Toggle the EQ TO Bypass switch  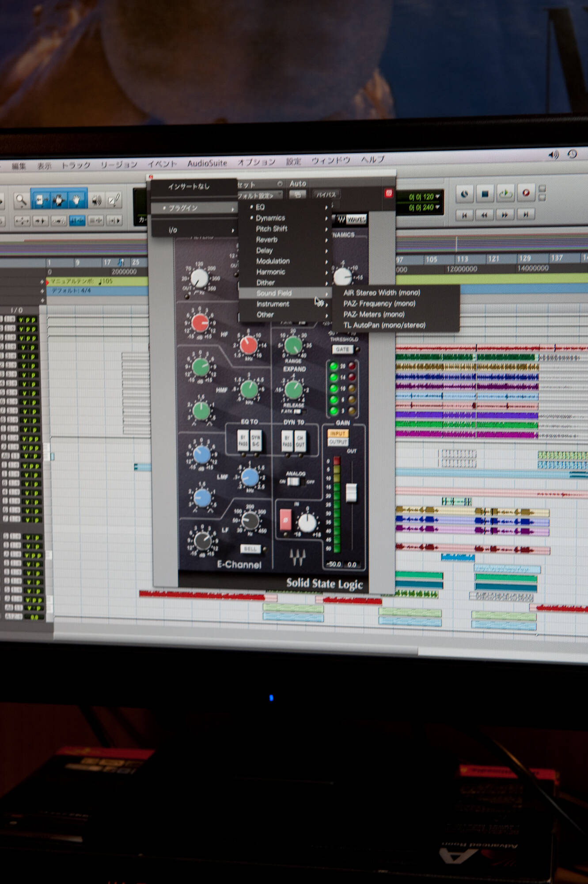pyautogui.click(x=243, y=441)
